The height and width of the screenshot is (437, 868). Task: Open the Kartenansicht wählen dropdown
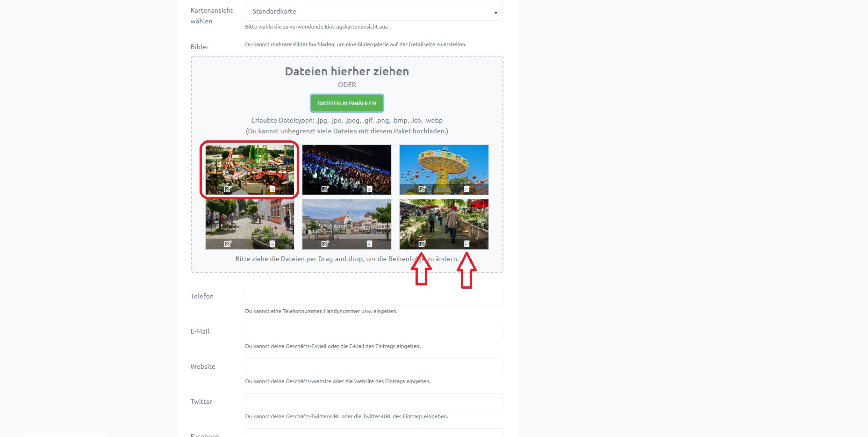coord(374,11)
